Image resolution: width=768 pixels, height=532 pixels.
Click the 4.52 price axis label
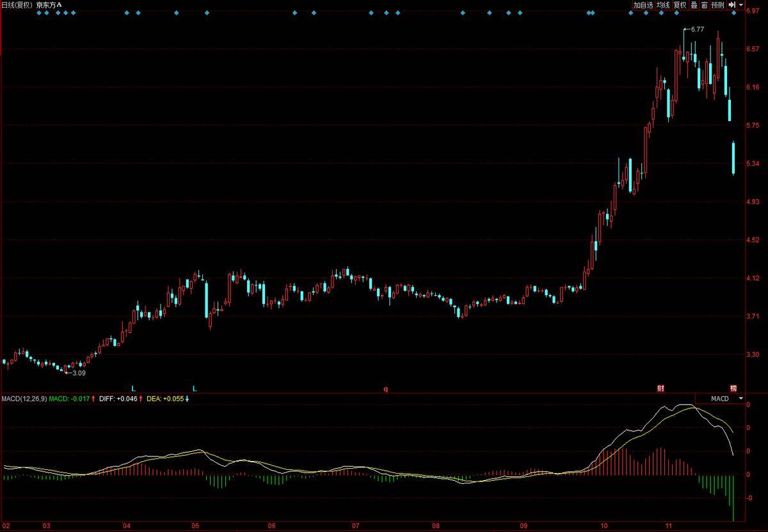pos(753,240)
